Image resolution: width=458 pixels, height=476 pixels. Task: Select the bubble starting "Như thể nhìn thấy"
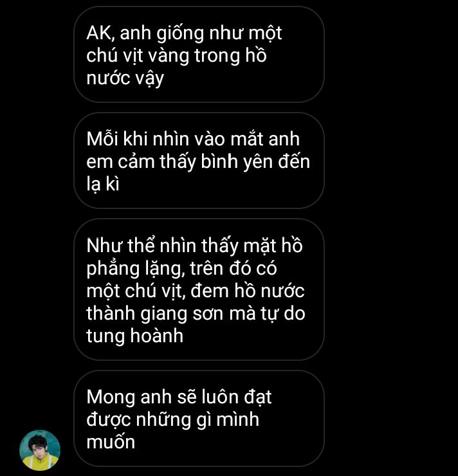199,289
